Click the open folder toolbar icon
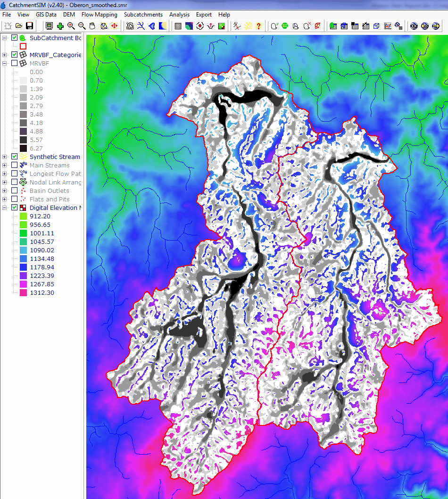Screen dimensions: 448x499 point(19,26)
